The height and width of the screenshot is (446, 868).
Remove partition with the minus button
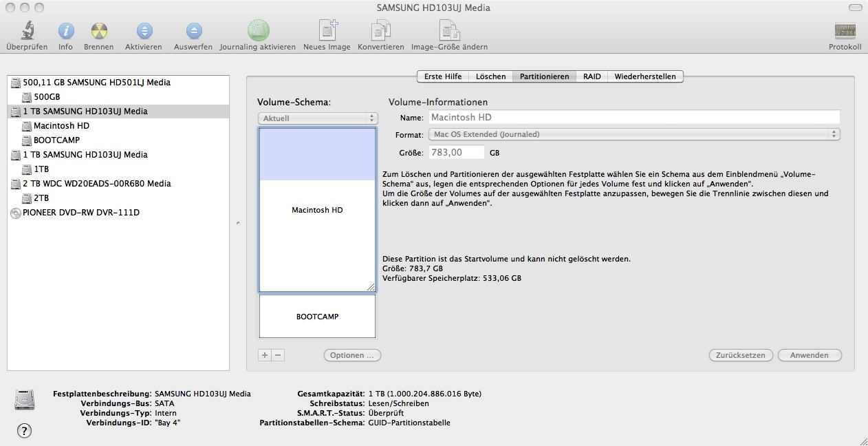pos(278,355)
